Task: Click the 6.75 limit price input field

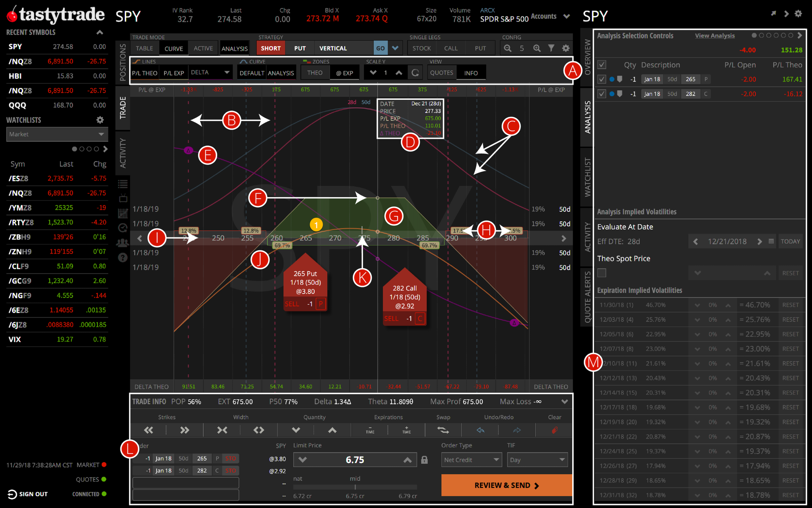Action: 355,459
